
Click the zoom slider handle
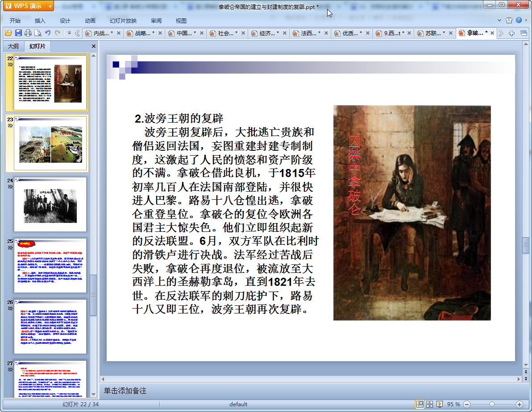pos(492,404)
